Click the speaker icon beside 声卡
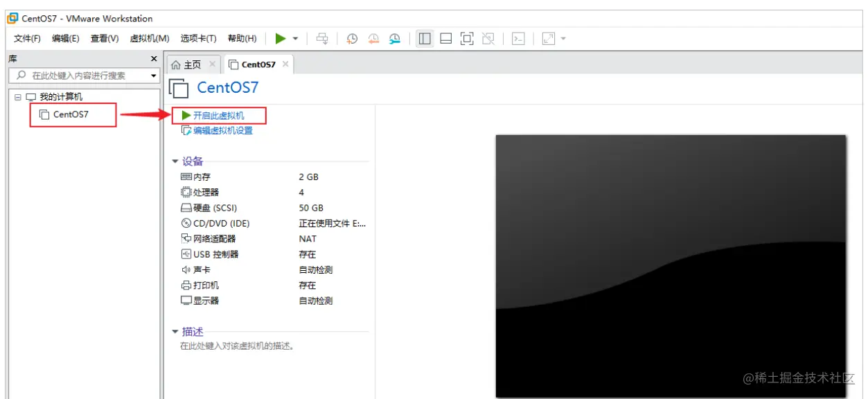This screenshot has height=399, width=868. [x=186, y=269]
